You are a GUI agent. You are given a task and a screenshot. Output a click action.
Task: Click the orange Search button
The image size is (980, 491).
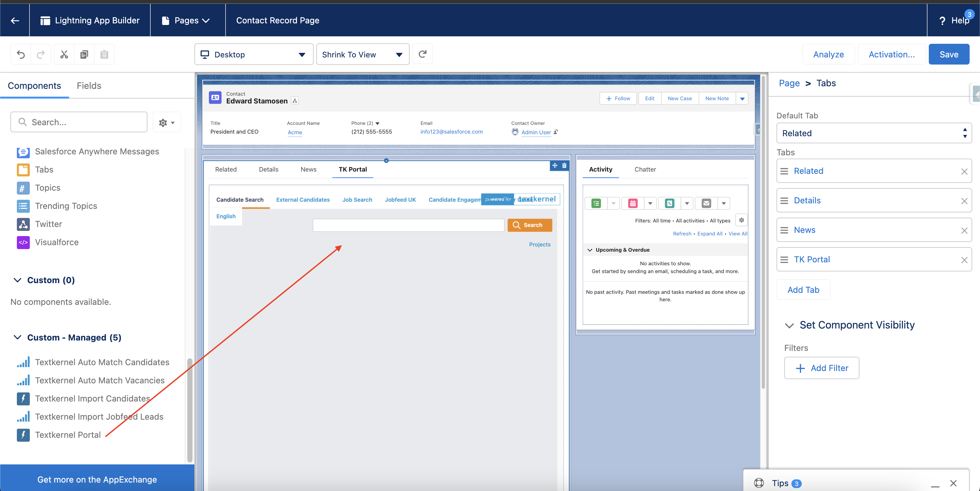(530, 225)
